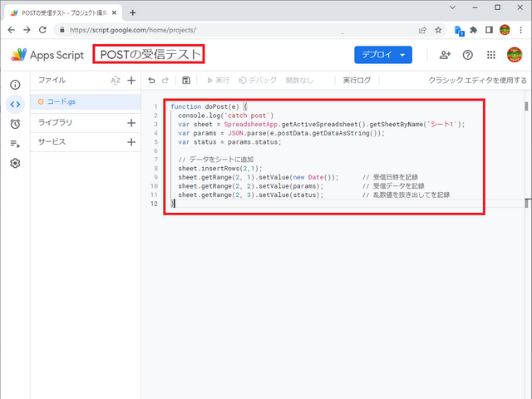Click クラシック エディタを使用する link

pyautogui.click(x=476, y=81)
